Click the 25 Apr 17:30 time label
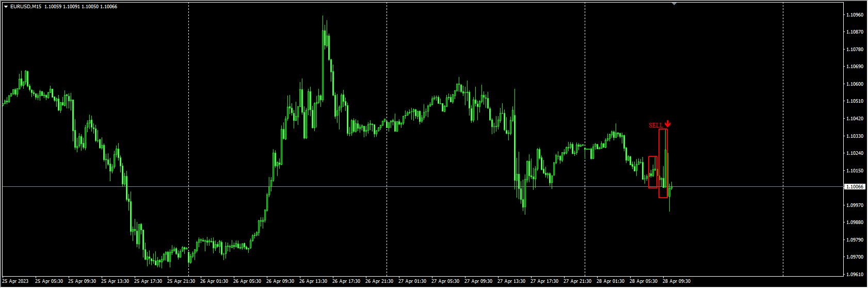Screen dimensions: 868x288 click(148, 281)
